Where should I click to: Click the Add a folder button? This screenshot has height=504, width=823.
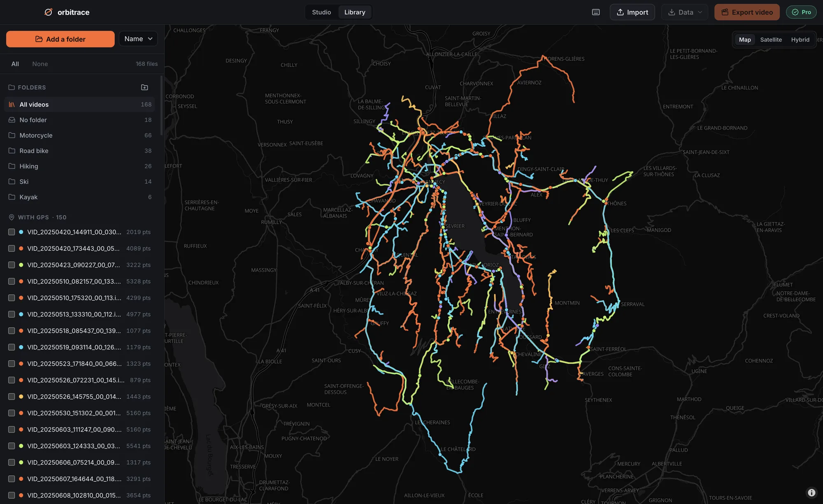[60, 39]
